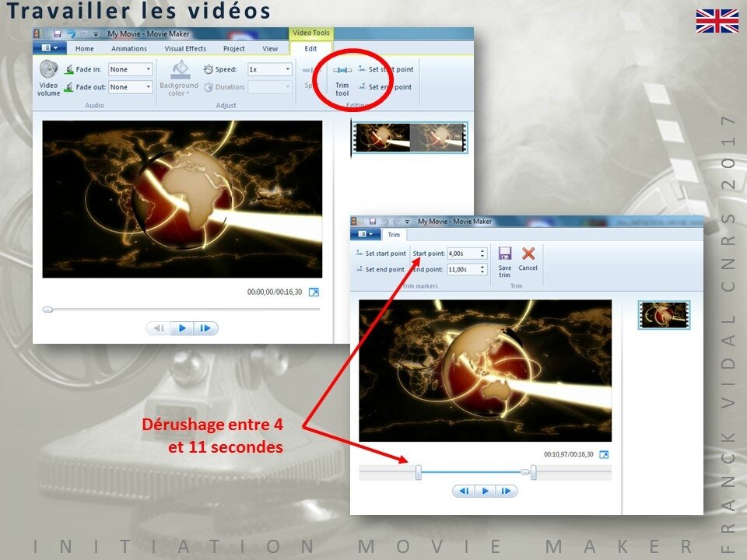Open the Fade in dropdown
This screenshot has height=560, width=747.
point(130,69)
